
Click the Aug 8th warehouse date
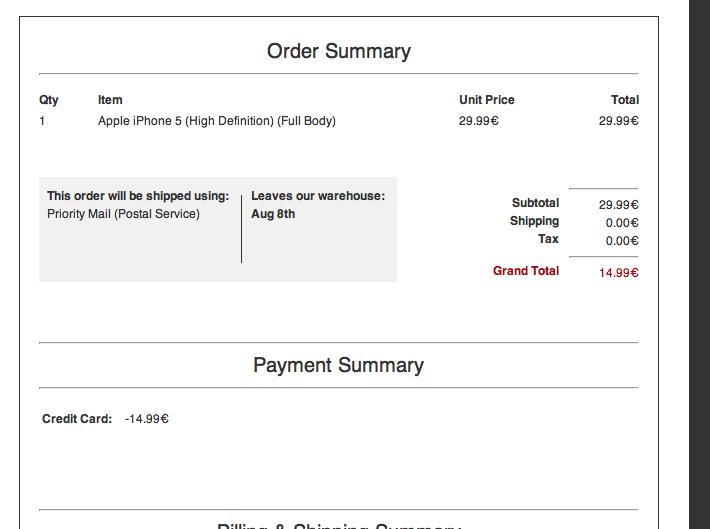click(x=273, y=214)
